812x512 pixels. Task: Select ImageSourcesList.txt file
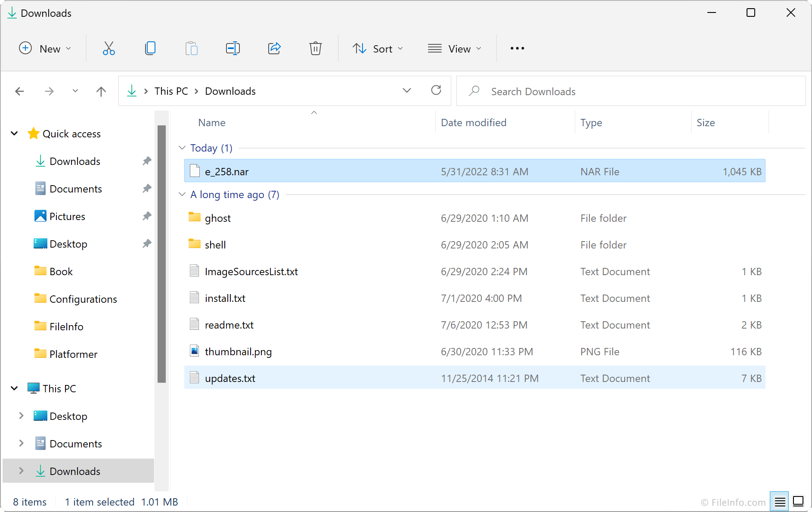point(474,271)
